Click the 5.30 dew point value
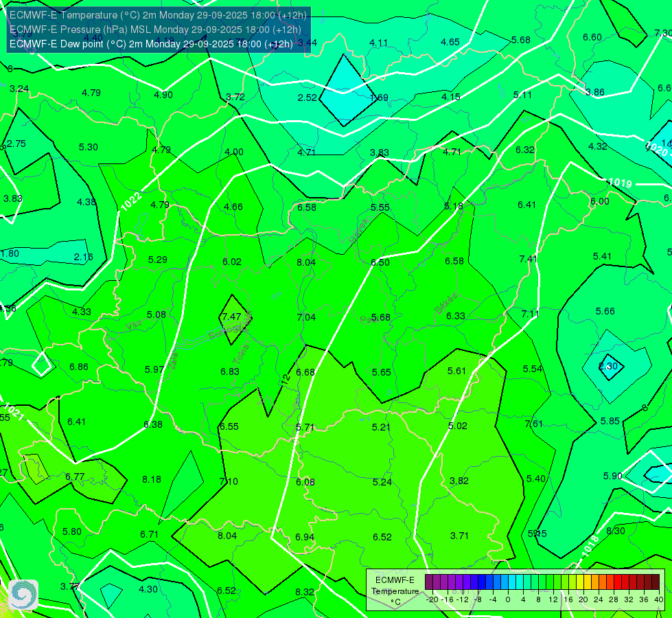Screen dimensions: 672x618 pyautogui.click(x=89, y=147)
